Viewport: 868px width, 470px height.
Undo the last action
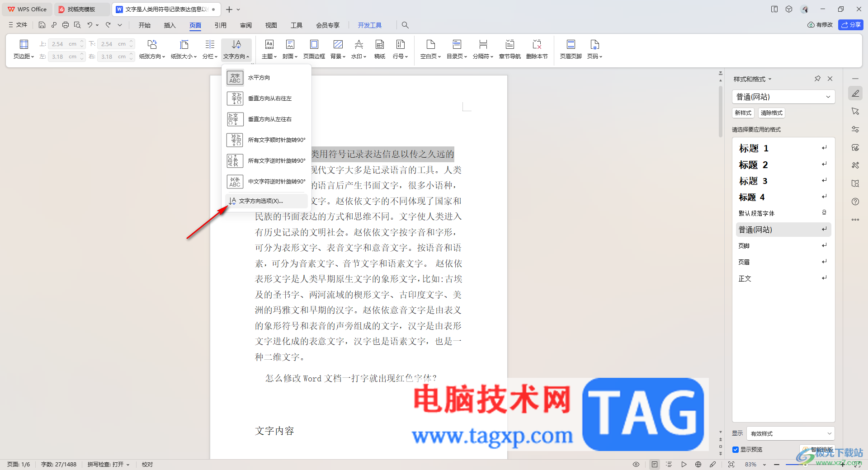(90, 25)
